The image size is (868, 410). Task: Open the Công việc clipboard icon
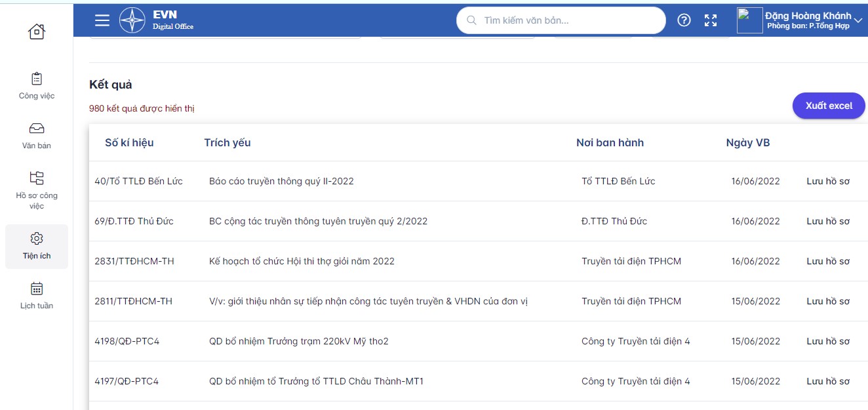pyautogui.click(x=37, y=79)
